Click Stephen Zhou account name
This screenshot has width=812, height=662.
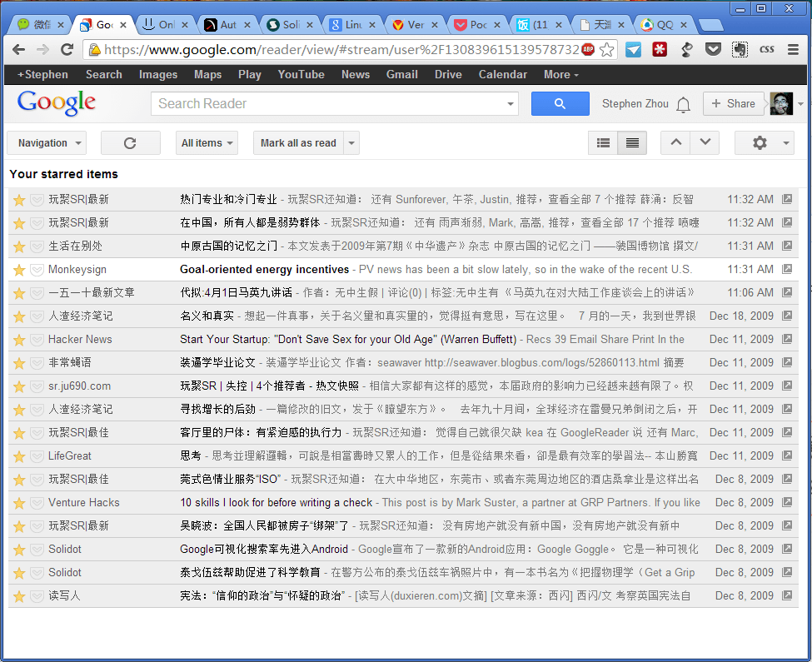point(635,103)
